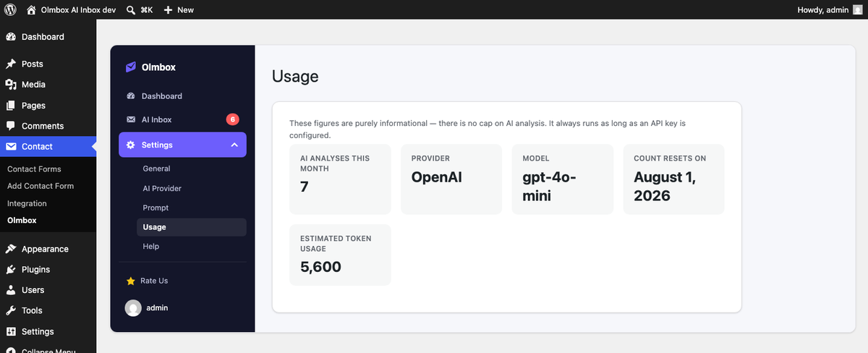Click the Appearance paintbrush icon
This screenshot has height=353, width=868.
tap(11, 249)
